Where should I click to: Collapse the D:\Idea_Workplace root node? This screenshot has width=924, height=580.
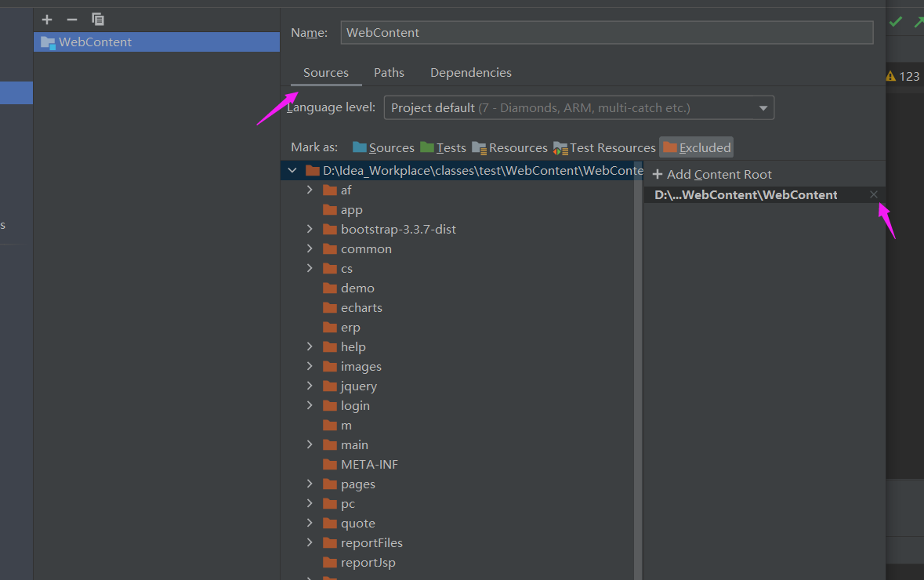(292, 170)
